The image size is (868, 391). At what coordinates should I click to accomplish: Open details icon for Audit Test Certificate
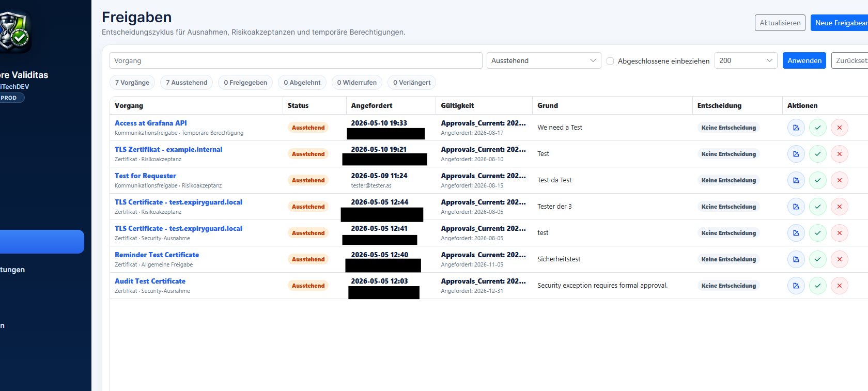[796, 286]
